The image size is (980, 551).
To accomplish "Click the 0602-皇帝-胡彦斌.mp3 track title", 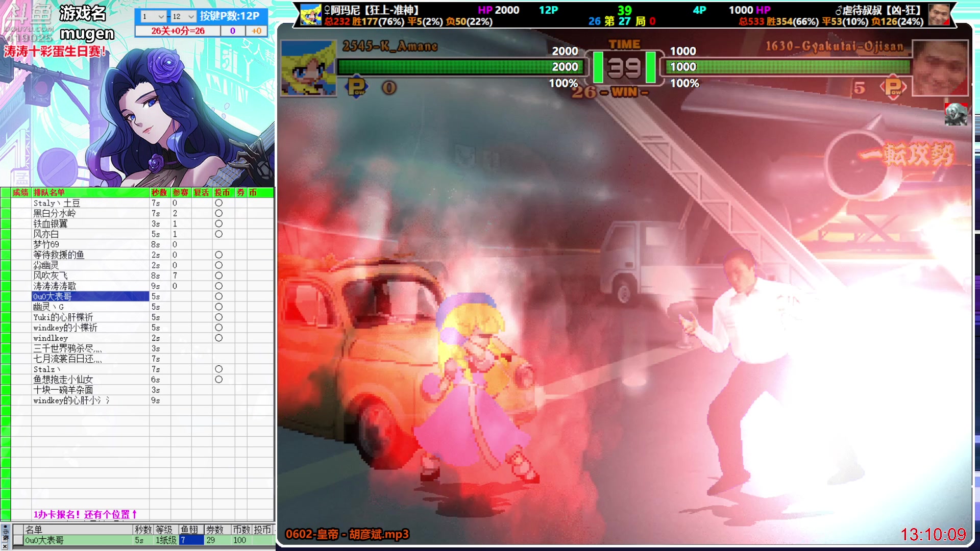I will [x=347, y=534].
